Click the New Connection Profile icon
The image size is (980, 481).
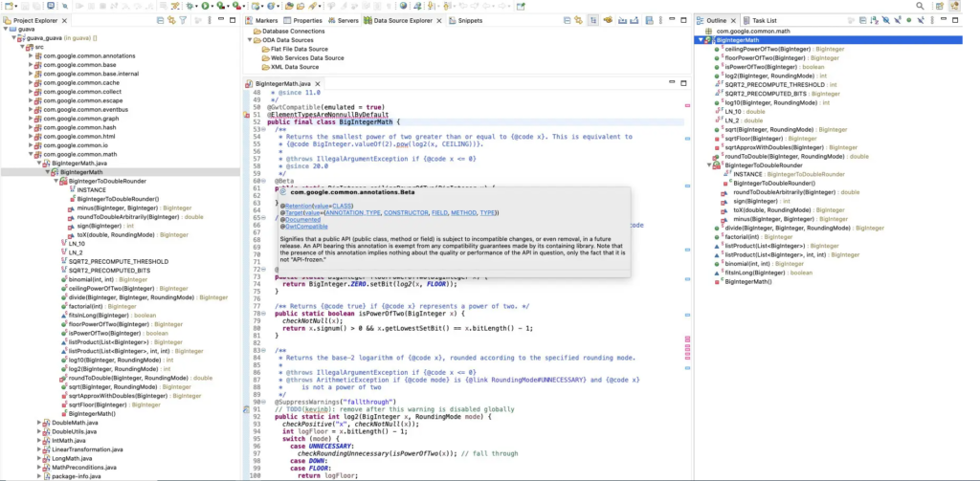pos(608,20)
